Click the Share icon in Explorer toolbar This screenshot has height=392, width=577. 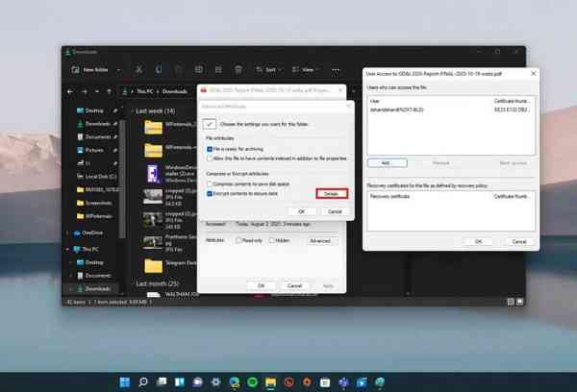(218, 69)
